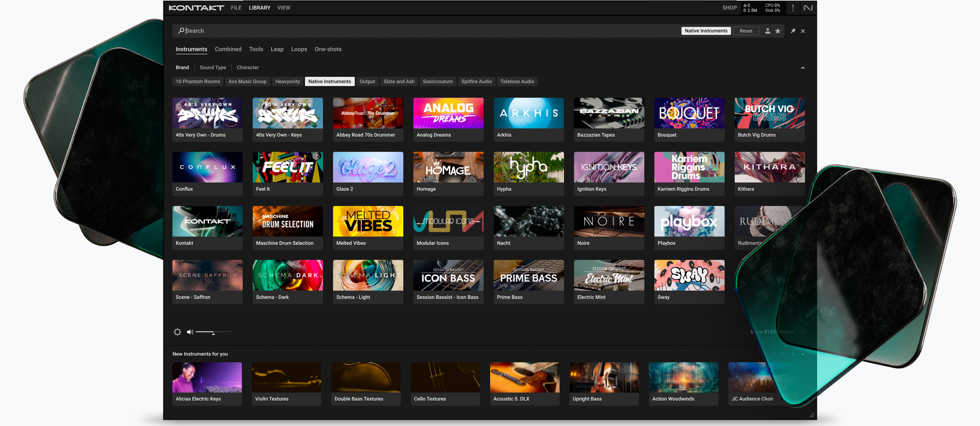
Task: Open the Kontakt factory library tile
Action: [207, 227]
